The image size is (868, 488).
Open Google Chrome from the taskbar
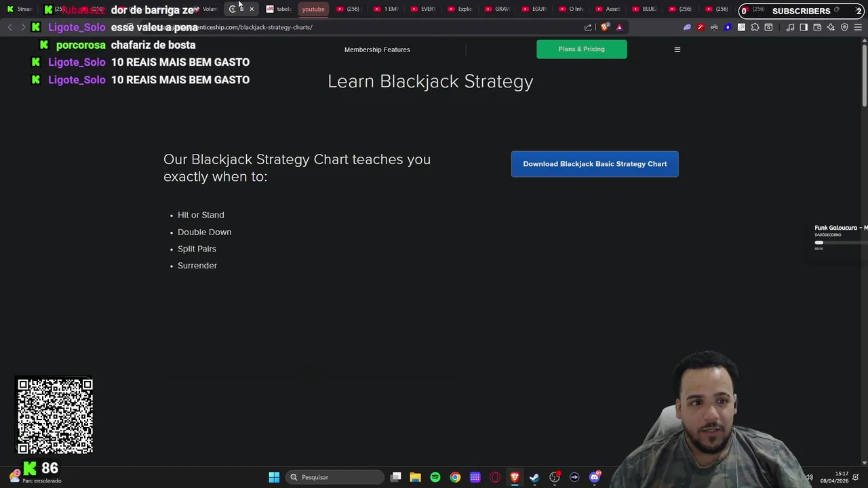click(455, 477)
